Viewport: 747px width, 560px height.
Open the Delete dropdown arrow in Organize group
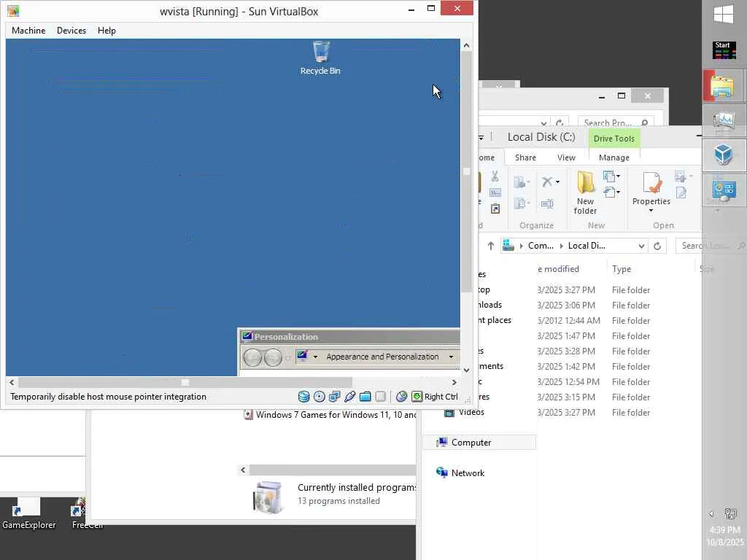point(557,182)
